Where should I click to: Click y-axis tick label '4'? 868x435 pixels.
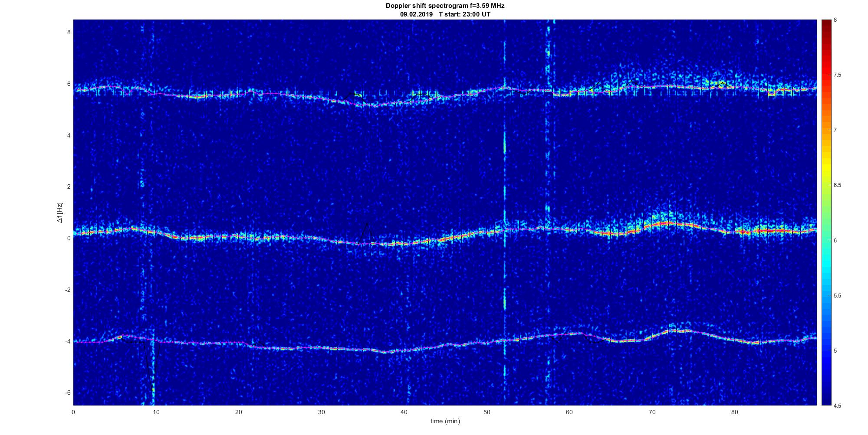69,135
